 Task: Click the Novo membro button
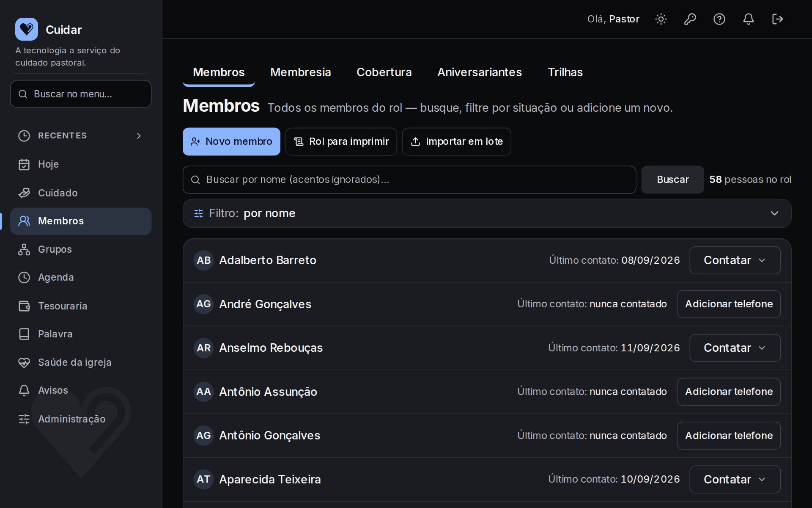[231, 141]
